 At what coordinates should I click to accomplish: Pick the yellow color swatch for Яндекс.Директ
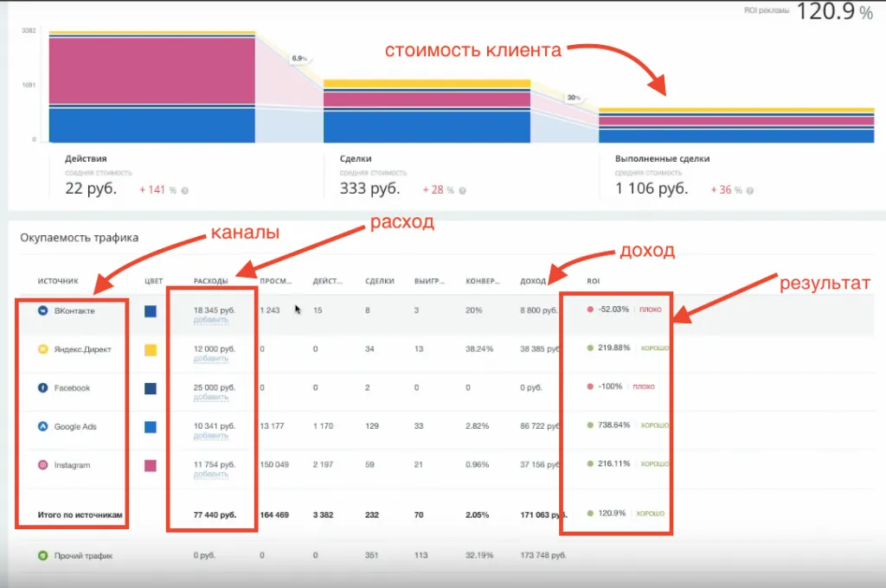click(151, 350)
